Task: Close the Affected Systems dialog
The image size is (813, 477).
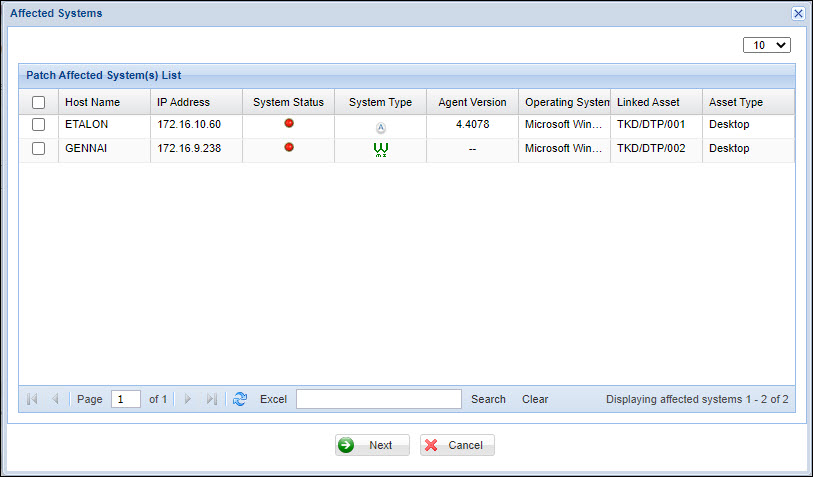Action: [798, 13]
